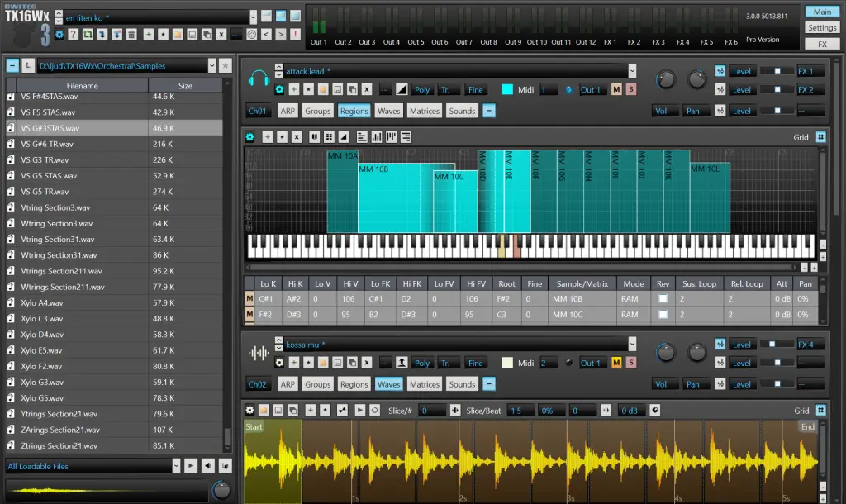This screenshot has height=504, width=846.
Task: Click the help question-mark icon in toolbar
Action: click(x=74, y=34)
